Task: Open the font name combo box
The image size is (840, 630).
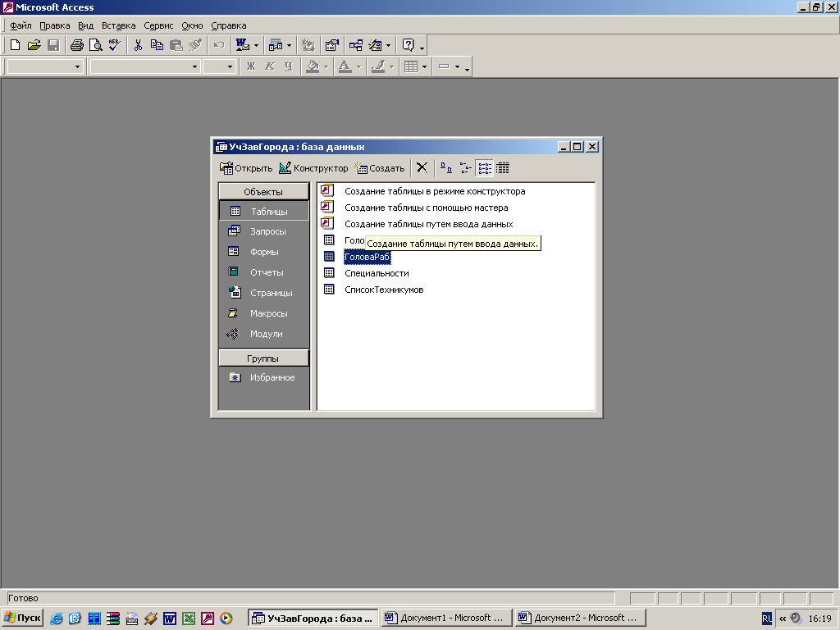Action: (144, 66)
